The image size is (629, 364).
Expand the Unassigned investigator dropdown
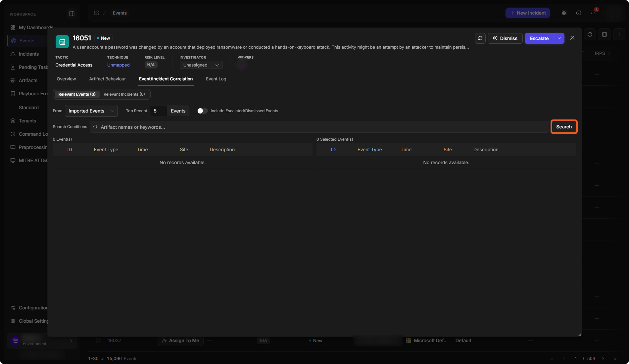tap(201, 65)
